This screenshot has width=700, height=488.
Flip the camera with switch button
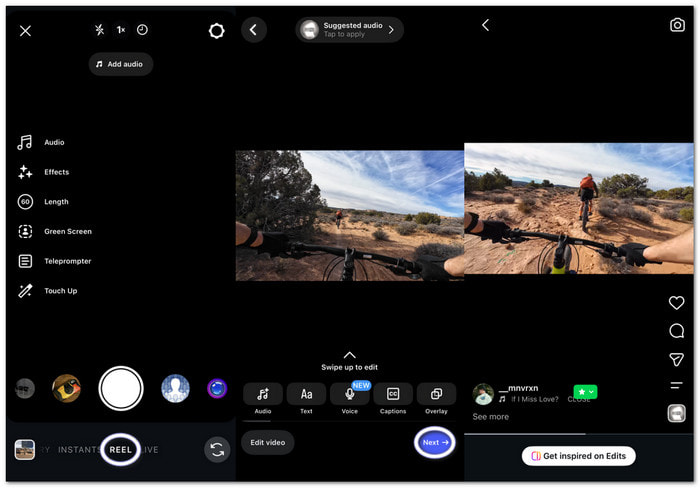click(217, 450)
